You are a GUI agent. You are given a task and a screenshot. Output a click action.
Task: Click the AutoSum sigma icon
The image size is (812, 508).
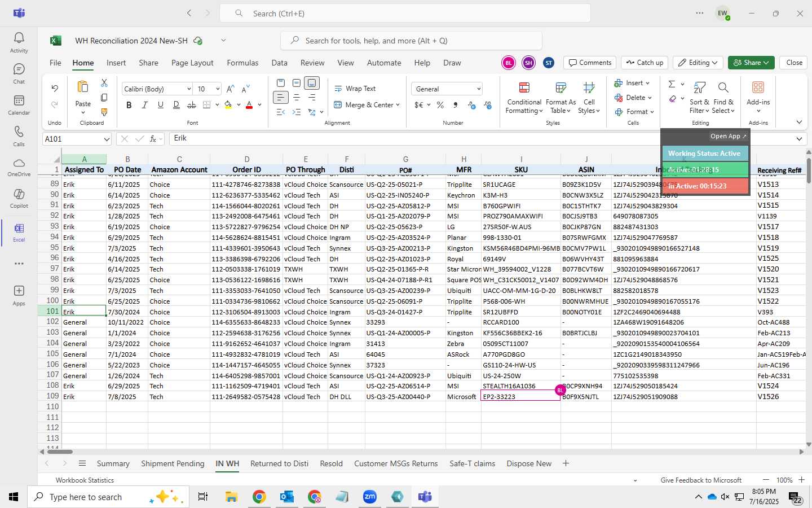[x=672, y=84]
